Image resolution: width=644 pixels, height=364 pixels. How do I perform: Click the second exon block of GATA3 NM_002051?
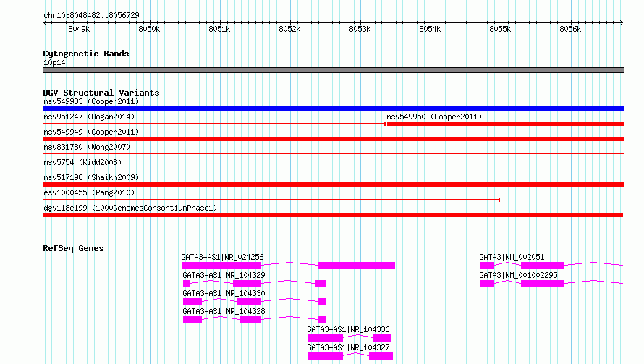coord(543,266)
